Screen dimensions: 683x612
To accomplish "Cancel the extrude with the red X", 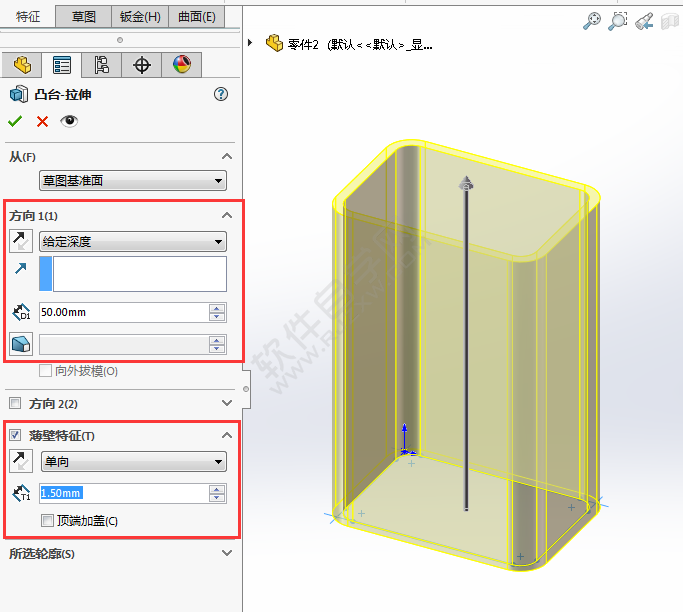I will coord(42,121).
